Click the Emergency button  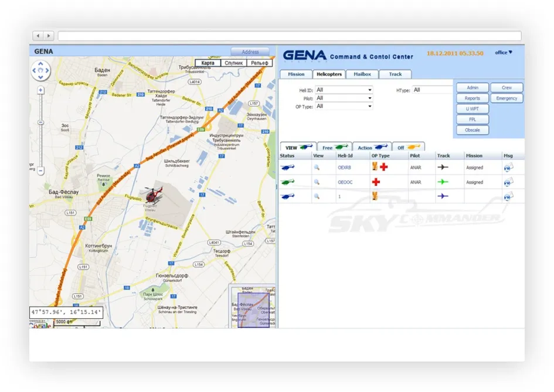click(x=507, y=98)
